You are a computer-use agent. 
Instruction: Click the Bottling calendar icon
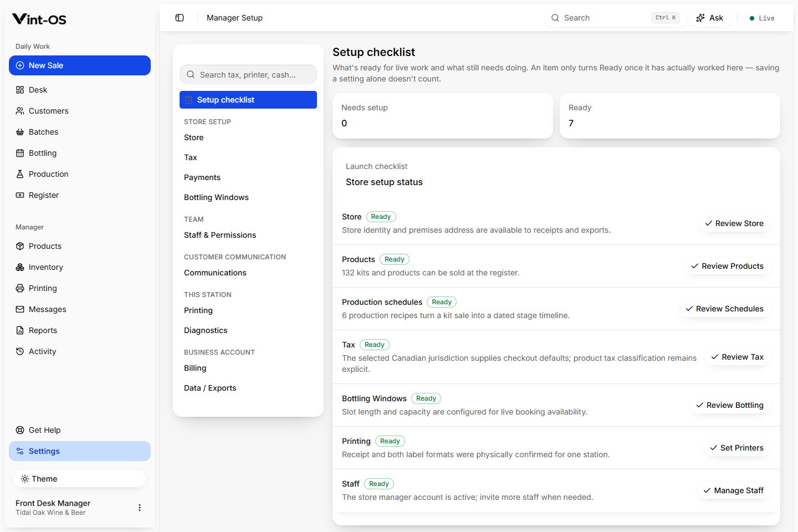pyautogui.click(x=20, y=153)
